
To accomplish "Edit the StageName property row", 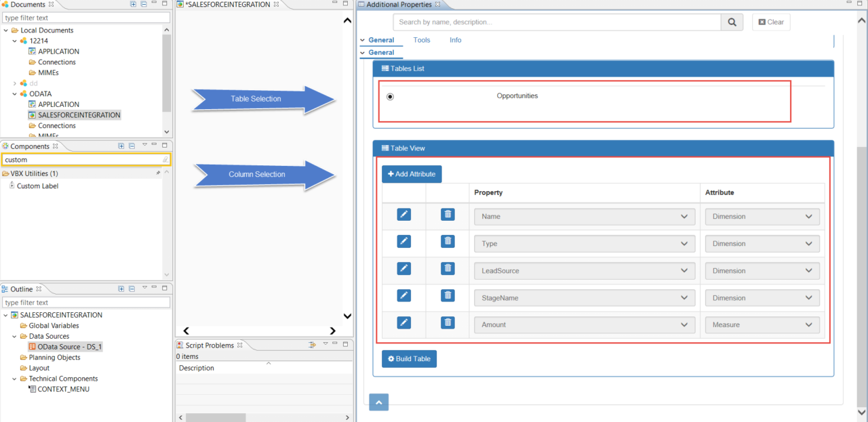I will [x=403, y=297].
